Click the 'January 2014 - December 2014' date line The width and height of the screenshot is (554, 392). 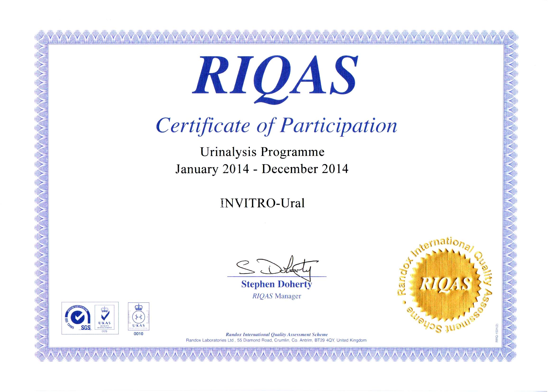[x=262, y=169]
